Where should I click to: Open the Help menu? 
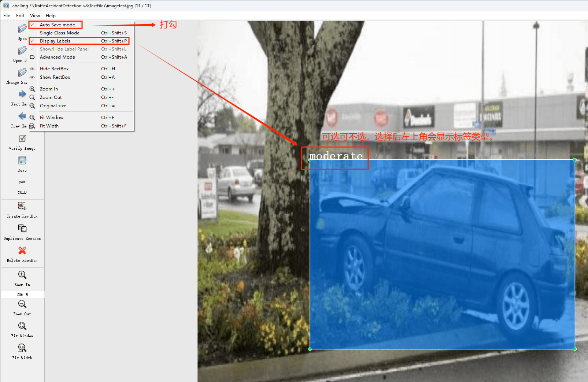coord(51,16)
